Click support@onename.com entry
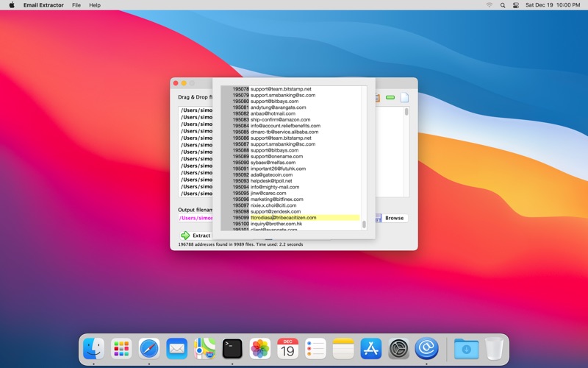 (276, 157)
